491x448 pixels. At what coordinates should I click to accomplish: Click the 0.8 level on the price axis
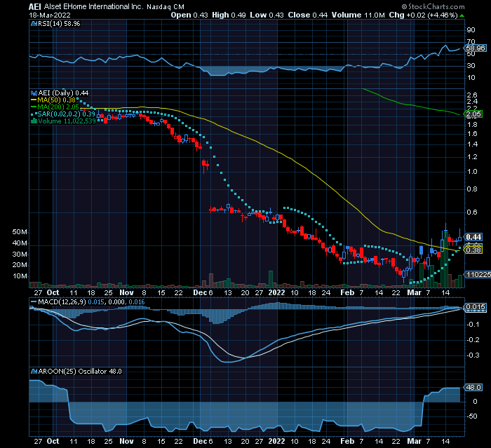click(x=472, y=189)
